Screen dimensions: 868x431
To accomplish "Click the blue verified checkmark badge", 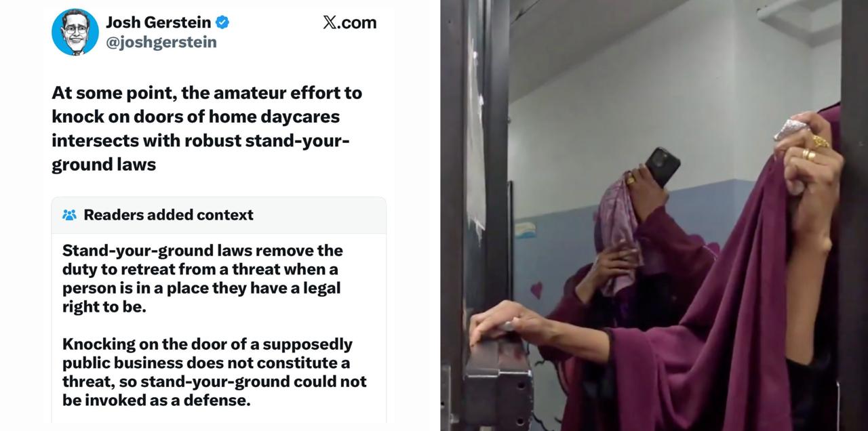I will 222,22.
